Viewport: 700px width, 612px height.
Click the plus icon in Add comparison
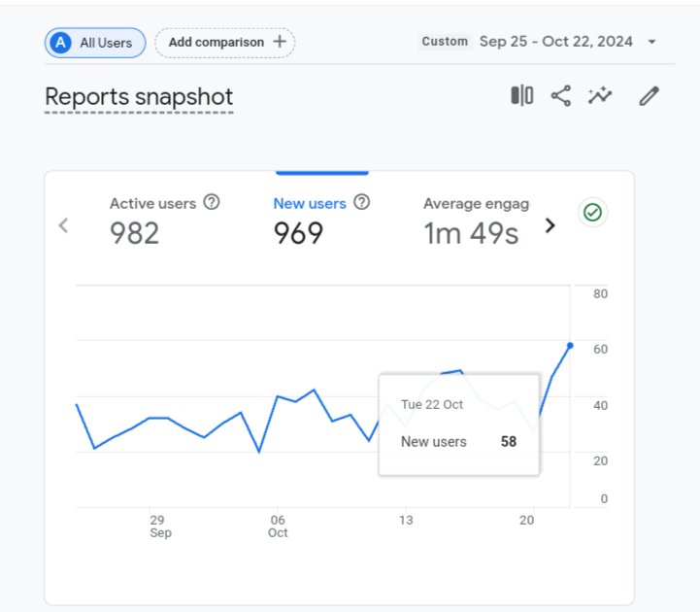click(x=280, y=42)
